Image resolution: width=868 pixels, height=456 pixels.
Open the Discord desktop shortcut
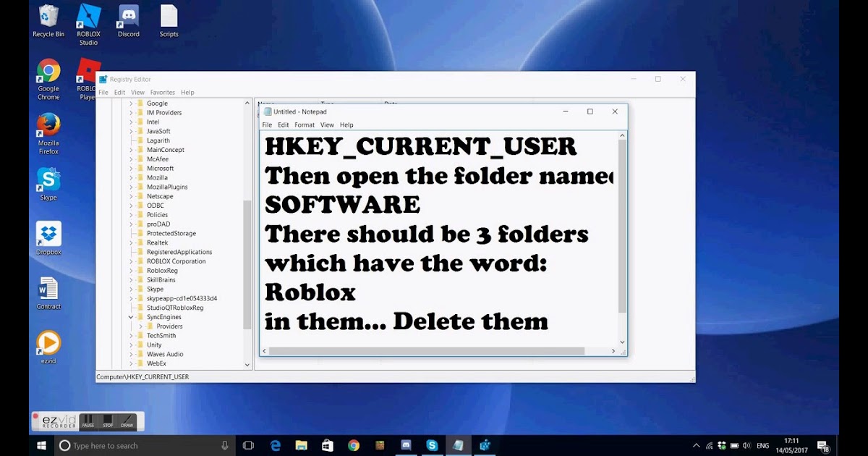[x=129, y=20]
